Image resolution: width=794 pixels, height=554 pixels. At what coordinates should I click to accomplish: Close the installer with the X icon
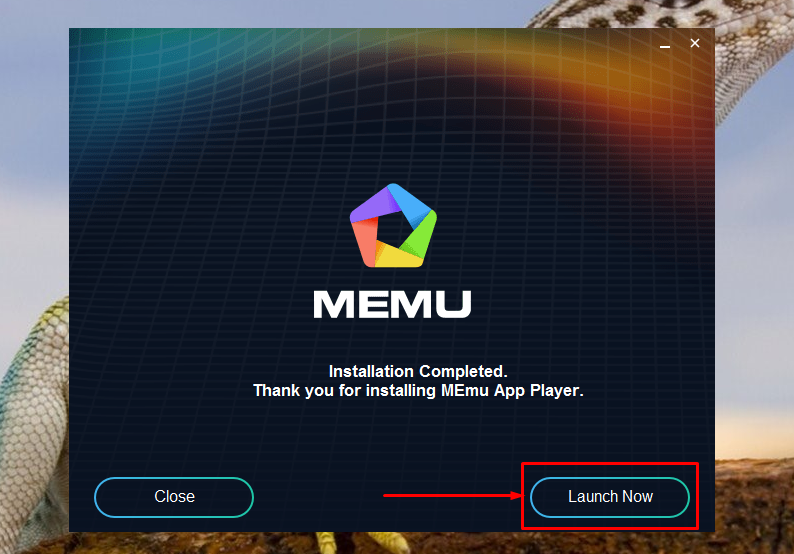coord(695,44)
